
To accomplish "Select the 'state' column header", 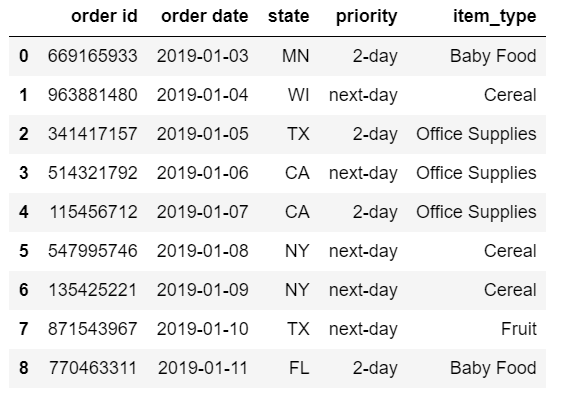I will (288, 16).
